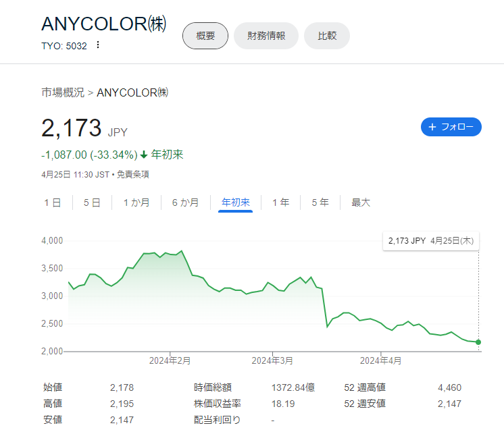Switch to the 比較 tab
Screen dimensions: 504x434
click(x=327, y=36)
